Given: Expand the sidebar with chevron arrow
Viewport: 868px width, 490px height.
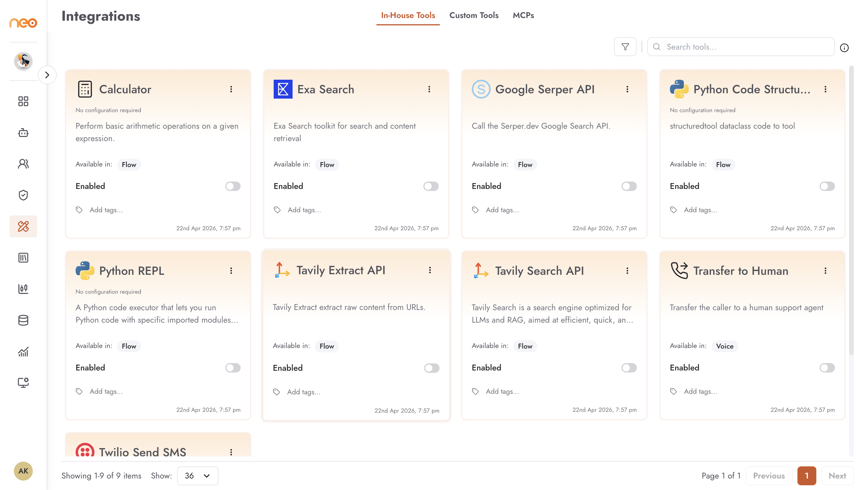Looking at the screenshot, I should tap(47, 75).
